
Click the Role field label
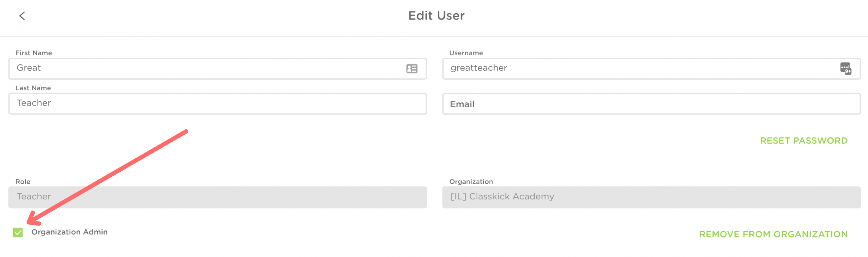click(23, 182)
